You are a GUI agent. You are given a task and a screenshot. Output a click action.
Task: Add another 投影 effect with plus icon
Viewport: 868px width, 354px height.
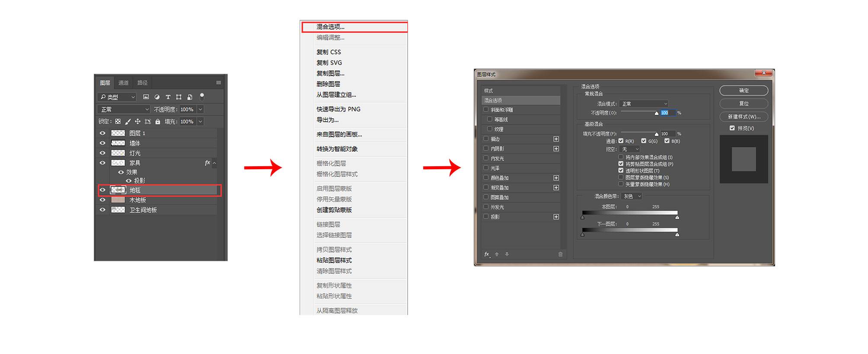pyautogui.click(x=556, y=217)
